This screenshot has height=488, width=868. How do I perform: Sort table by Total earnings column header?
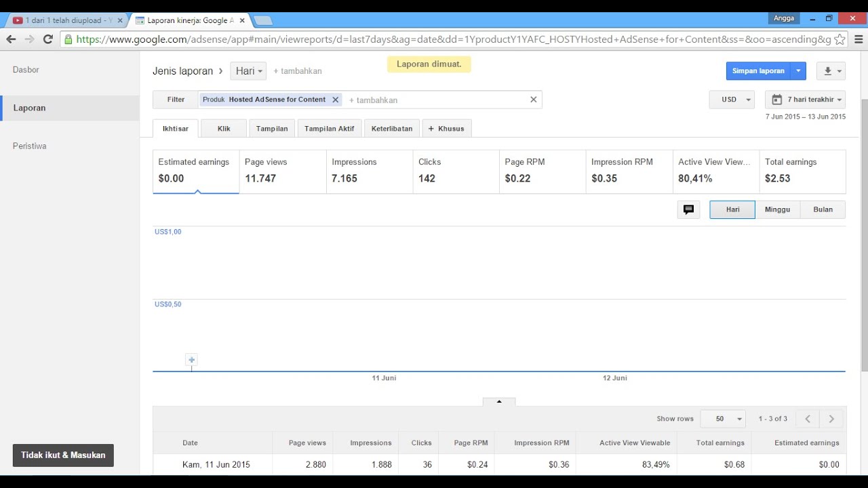pos(720,443)
